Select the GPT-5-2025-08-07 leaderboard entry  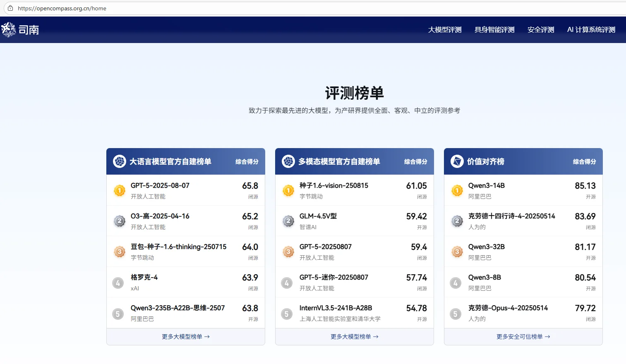pyautogui.click(x=185, y=190)
